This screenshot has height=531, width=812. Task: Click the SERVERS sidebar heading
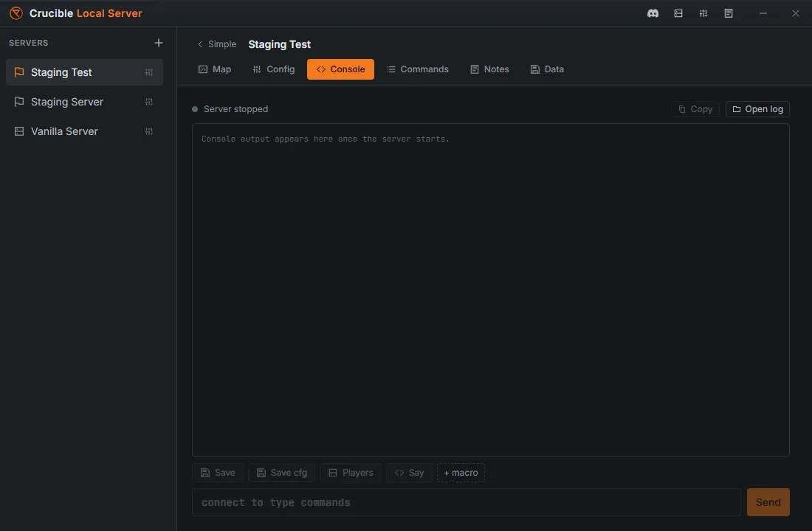coord(29,43)
